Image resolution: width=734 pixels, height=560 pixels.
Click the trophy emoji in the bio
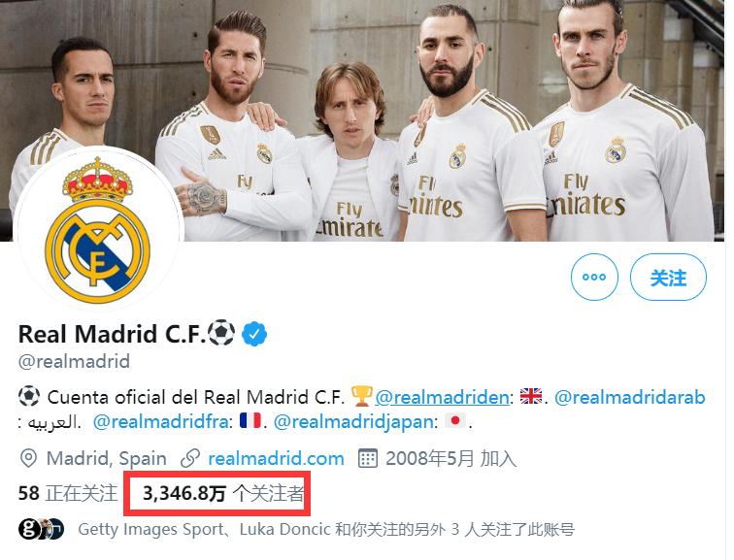click(x=361, y=396)
